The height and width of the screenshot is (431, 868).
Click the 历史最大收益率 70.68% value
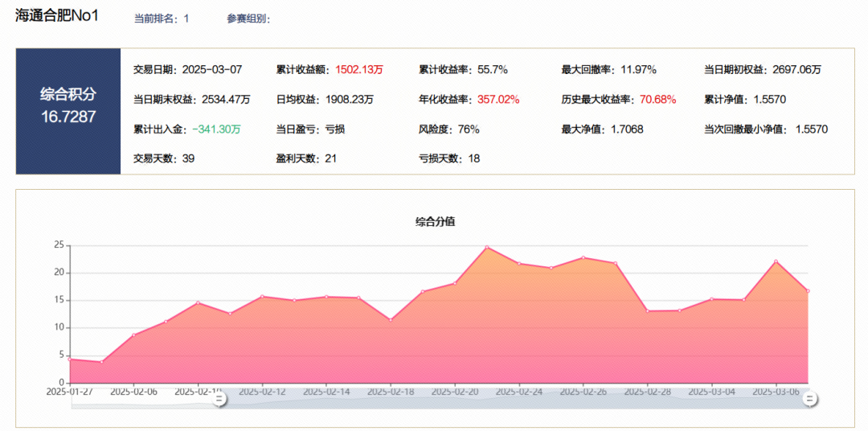[x=657, y=100]
